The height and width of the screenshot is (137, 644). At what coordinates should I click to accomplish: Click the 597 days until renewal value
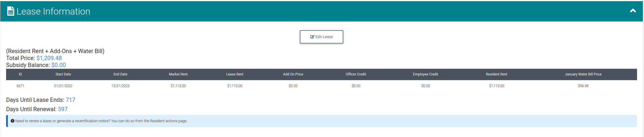(x=63, y=109)
